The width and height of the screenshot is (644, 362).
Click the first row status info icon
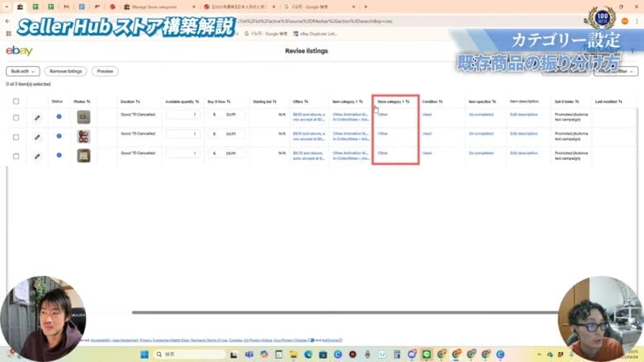point(59,116)
